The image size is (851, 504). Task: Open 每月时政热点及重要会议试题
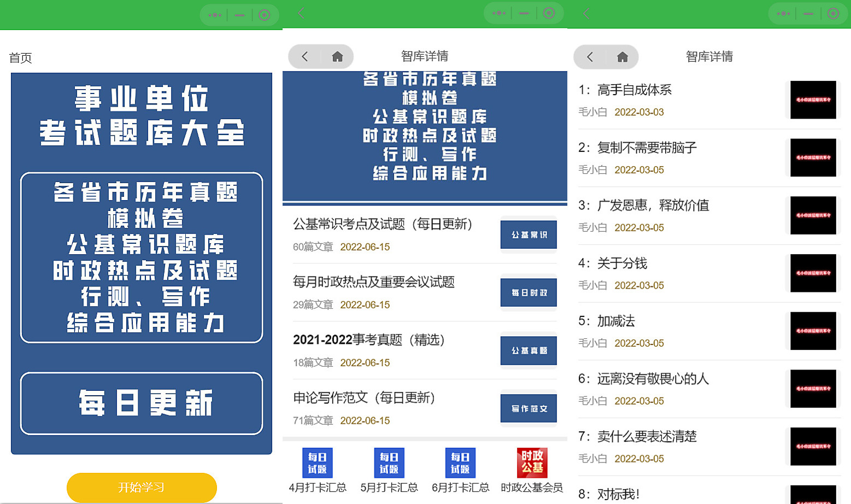pos(374,282)
